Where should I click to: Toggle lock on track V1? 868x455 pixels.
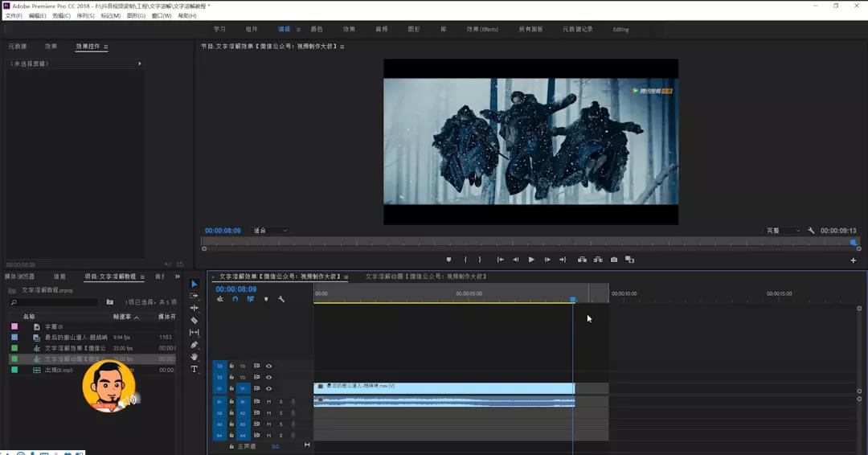tap(231, 388)
